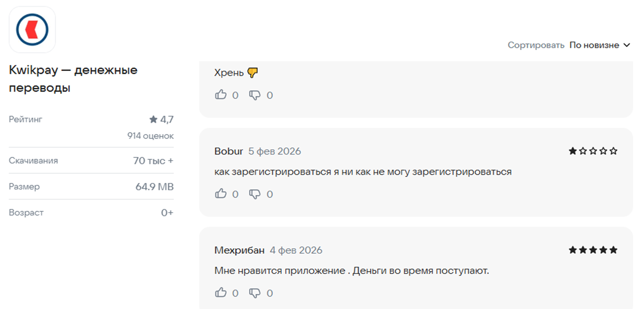
Task: Like Мехрибан's review with thumbs up
Action: (x=221, y=293)
